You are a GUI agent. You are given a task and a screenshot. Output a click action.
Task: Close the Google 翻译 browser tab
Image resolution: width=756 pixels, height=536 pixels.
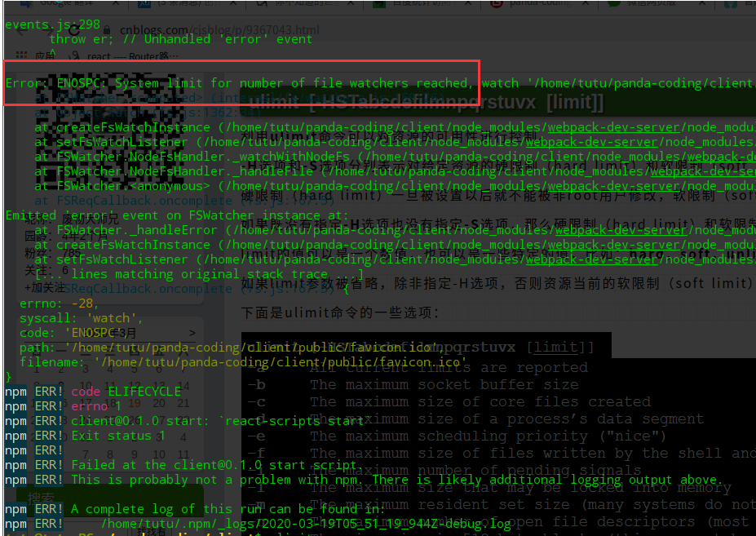(x=116, y=3)
